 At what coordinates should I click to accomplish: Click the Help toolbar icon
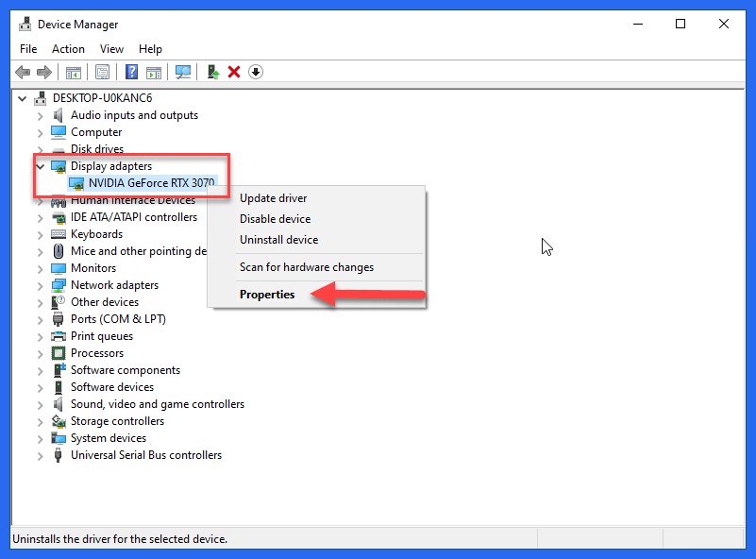coord(130,72)
